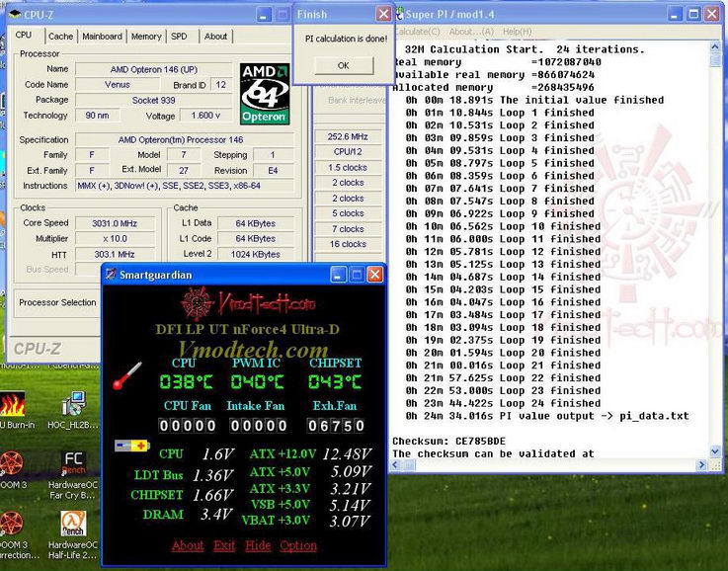728x571 pixels.
Task: Click the 252.6 MHz memory frequency value
Action: tap(348, 136)
